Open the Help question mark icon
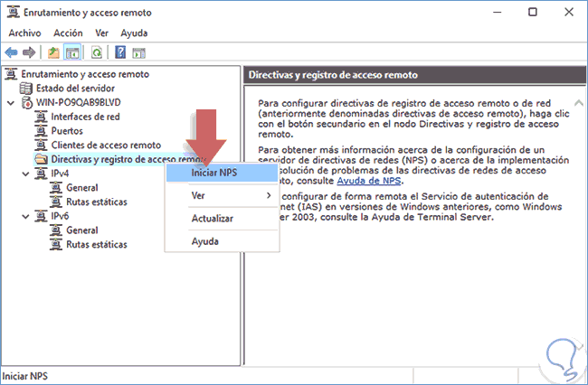This screenshot has height=385, width=588. 120,52
